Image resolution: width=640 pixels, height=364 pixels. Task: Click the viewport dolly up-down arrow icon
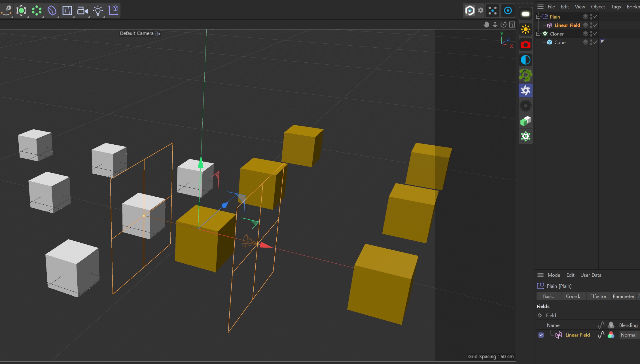point(495,25)
